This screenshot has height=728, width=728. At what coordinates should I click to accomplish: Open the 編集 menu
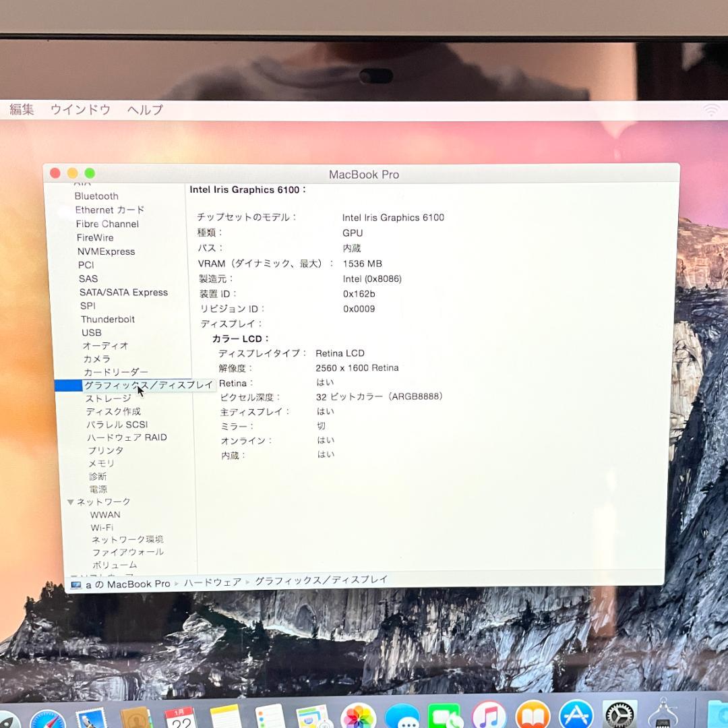click(22, 109)
